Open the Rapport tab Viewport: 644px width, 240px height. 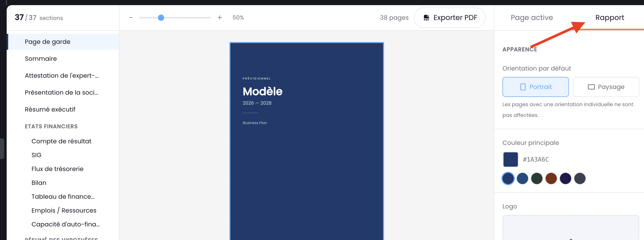tap(610, 18)
